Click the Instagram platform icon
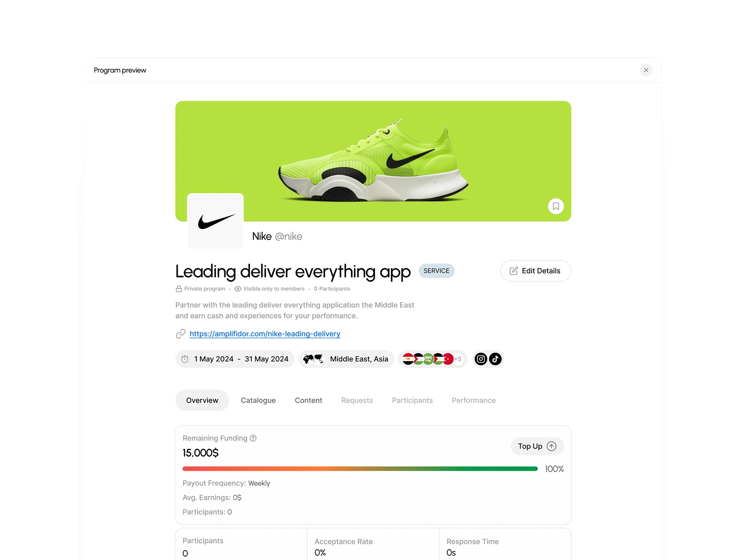This screenshot has height=560, width=747. (481, 359)
